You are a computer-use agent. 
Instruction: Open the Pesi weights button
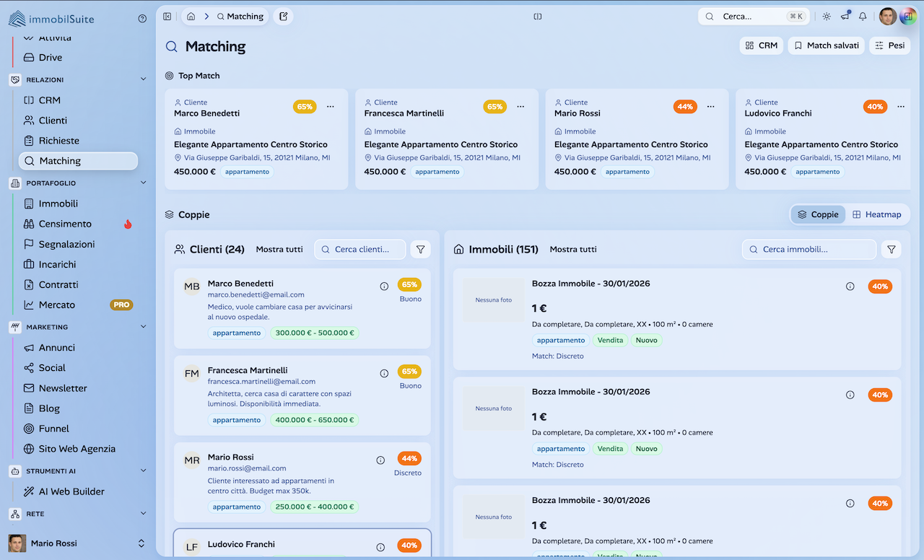[889, 45]
